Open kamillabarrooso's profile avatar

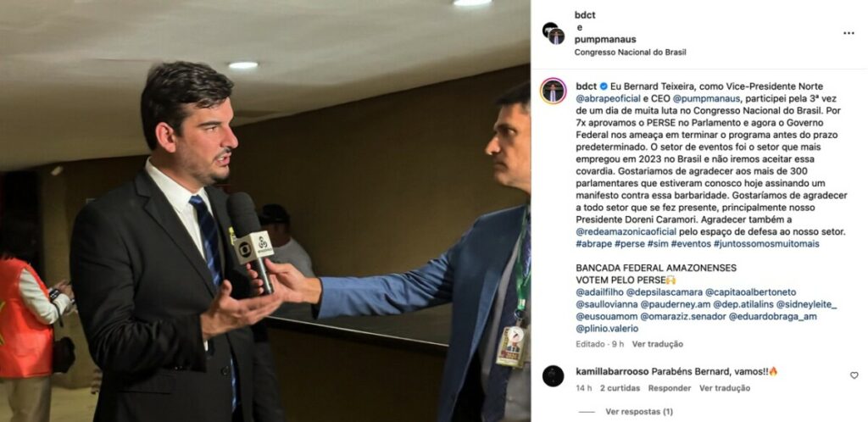tap(553, 376)
